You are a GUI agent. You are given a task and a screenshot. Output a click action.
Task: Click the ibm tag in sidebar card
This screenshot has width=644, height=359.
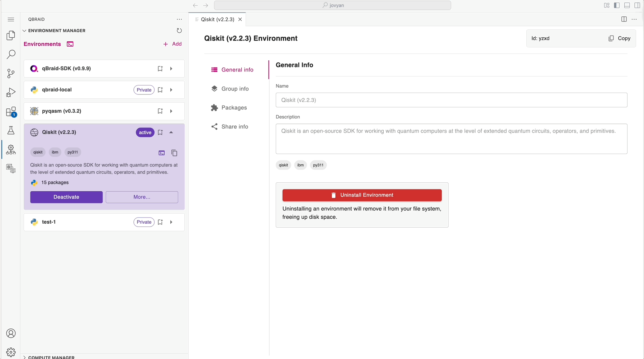[x=55, y=152]
